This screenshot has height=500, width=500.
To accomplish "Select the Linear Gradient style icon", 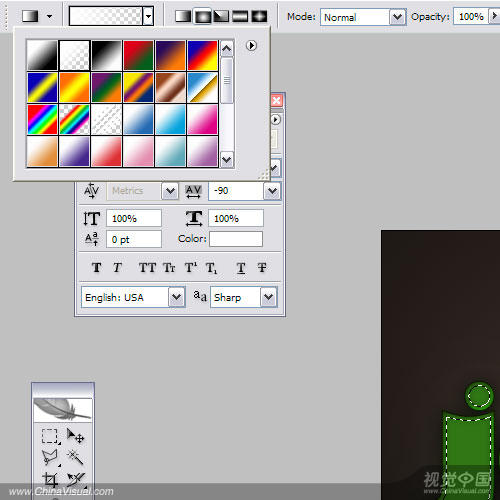I will (183, 16).
